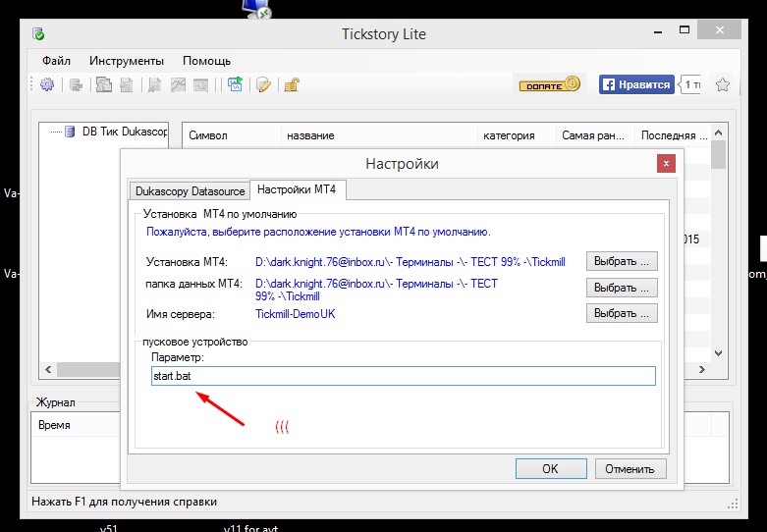The width and height of the screenshot is (767, 532).
Task: Confirm settings with OK button
Action: 551,469
